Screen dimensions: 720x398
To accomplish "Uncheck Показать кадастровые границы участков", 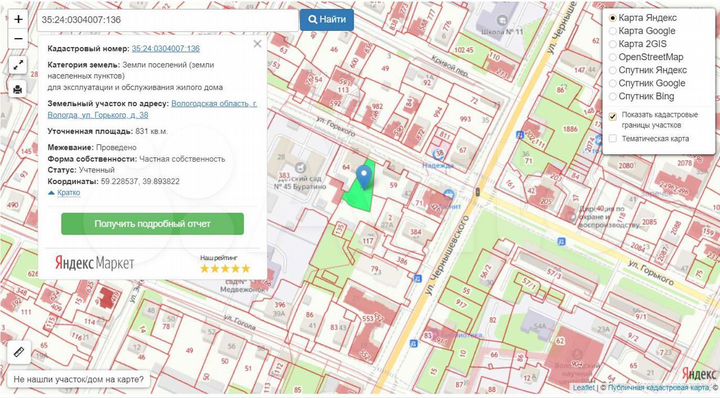I will click(613, 116).
